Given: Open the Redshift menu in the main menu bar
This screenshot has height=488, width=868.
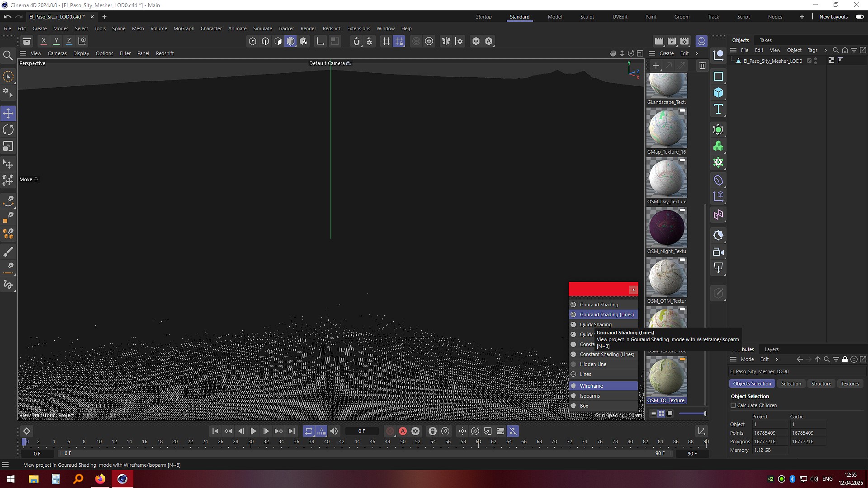Looking at the screenshot, I should (331, 28).
